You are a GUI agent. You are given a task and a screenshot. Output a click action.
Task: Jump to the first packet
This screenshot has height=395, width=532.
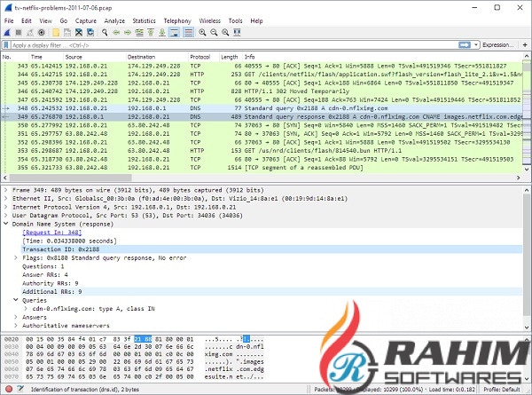tap(151, 33)
